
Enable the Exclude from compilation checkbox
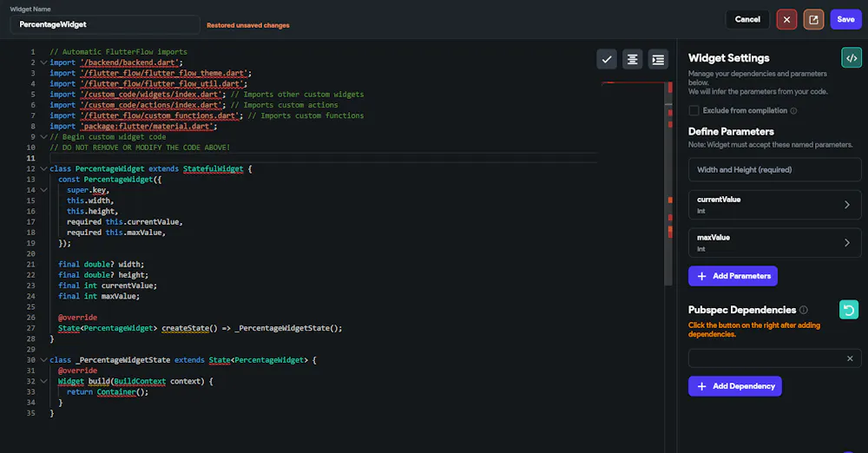[694, 110]
